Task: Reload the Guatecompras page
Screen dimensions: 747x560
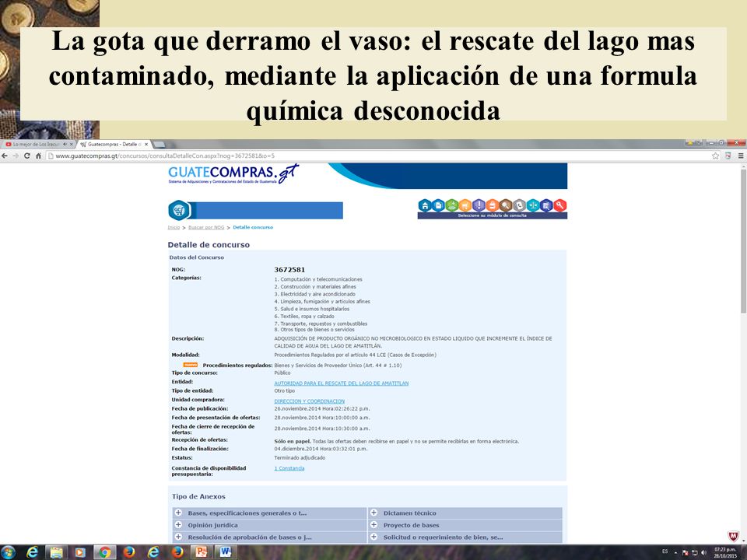Action: 27,156
